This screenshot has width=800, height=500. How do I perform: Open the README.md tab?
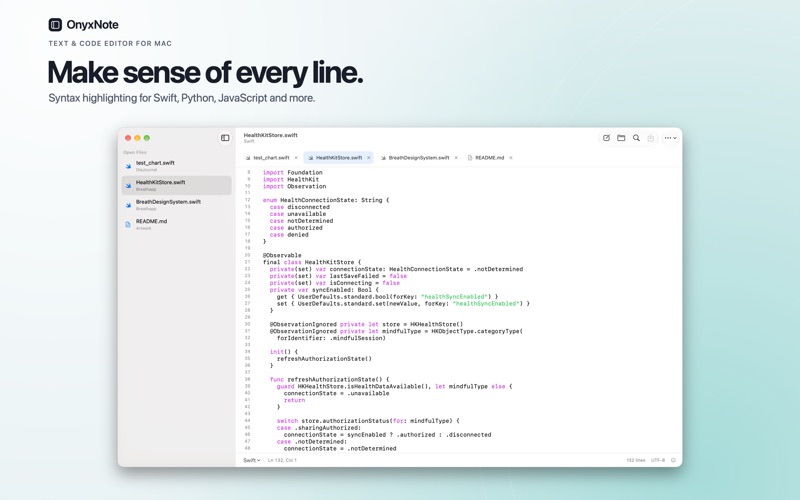click(x=489, y=158)
